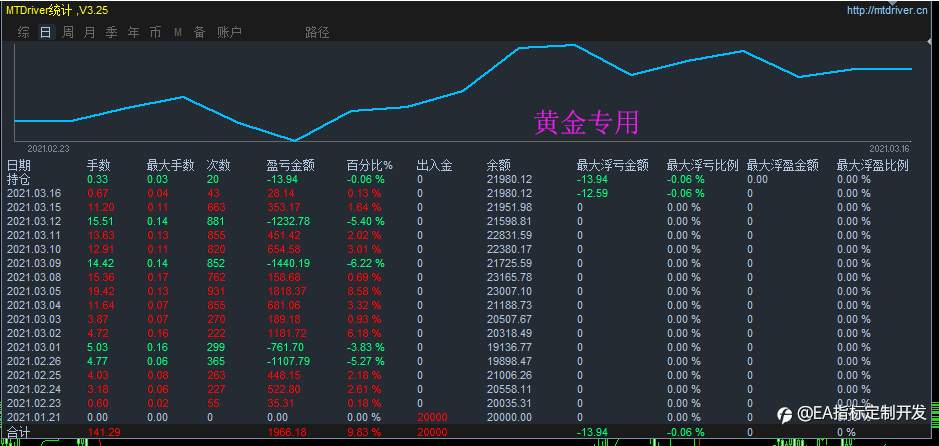The height and width of the screenshot is (446, 939).
Task: Click the 最大手数 column header
Action: (x=171, y=165)
